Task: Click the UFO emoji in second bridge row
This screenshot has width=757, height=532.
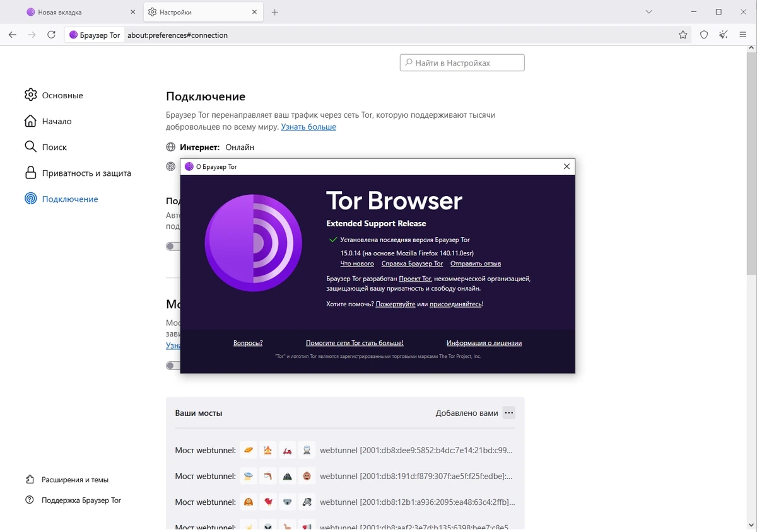Action: (249, 476)
